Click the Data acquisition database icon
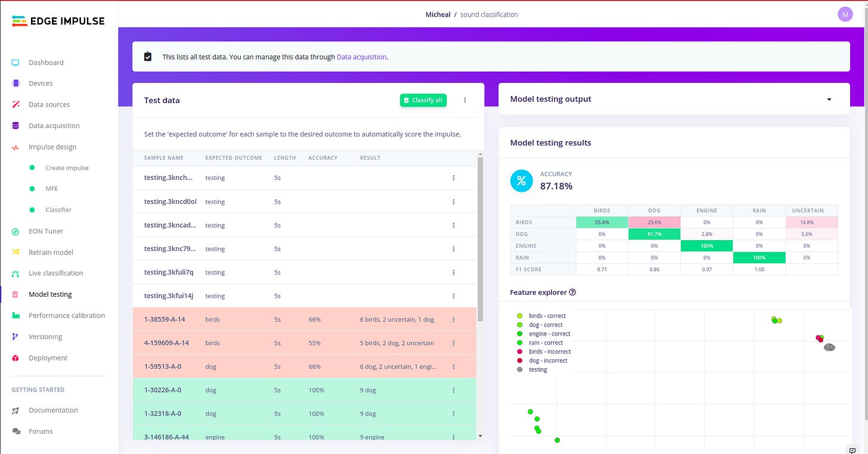This screenshot has width=868, height=454. 16,126
